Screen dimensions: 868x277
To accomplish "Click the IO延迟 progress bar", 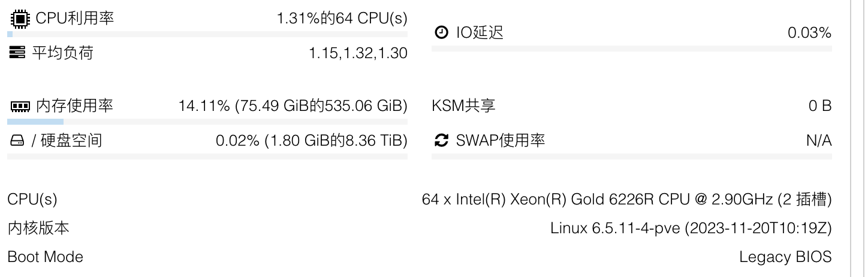I will coord(631,49).
